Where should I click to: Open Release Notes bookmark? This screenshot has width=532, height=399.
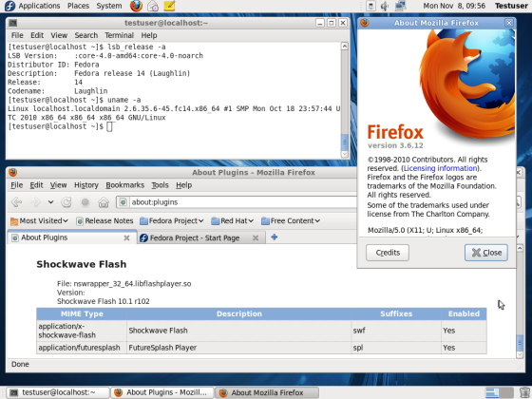(104, 220)
